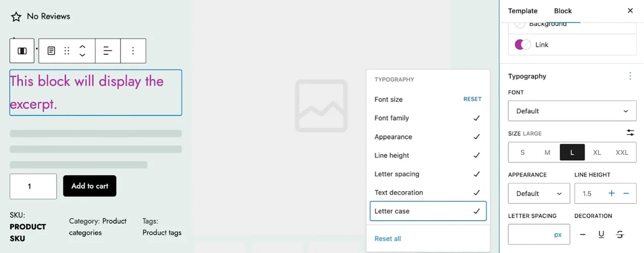The image size is (644, 253).
Task: Close the settings sidebar with X
Action: pyautogui.click(x=630, y=11)
